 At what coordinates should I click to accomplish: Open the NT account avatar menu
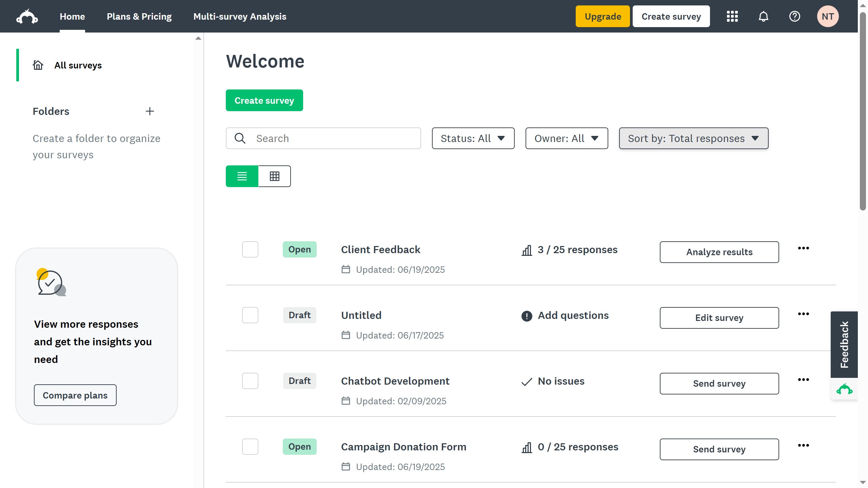[x=828, y=16]
